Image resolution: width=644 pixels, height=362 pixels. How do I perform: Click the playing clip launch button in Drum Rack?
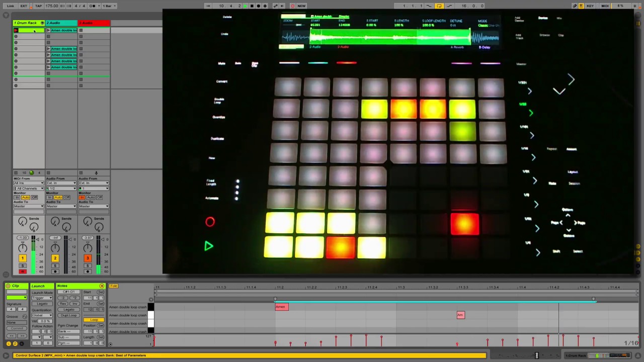click(16, 30)
